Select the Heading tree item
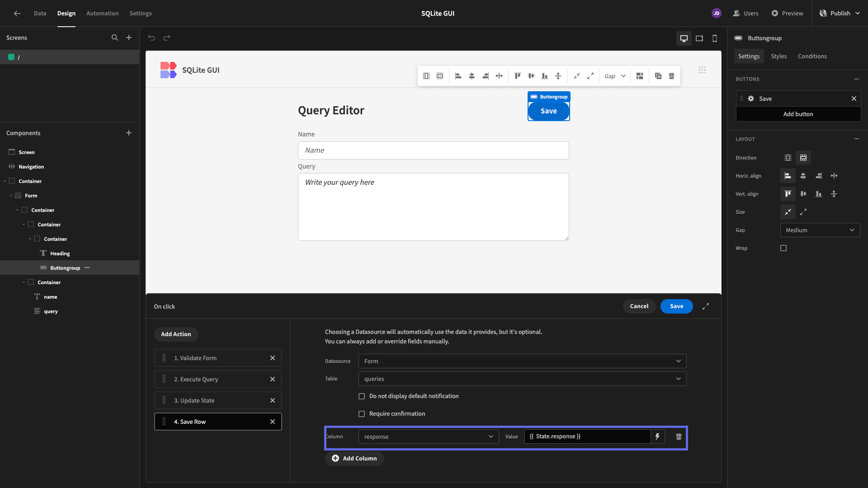 60,253
